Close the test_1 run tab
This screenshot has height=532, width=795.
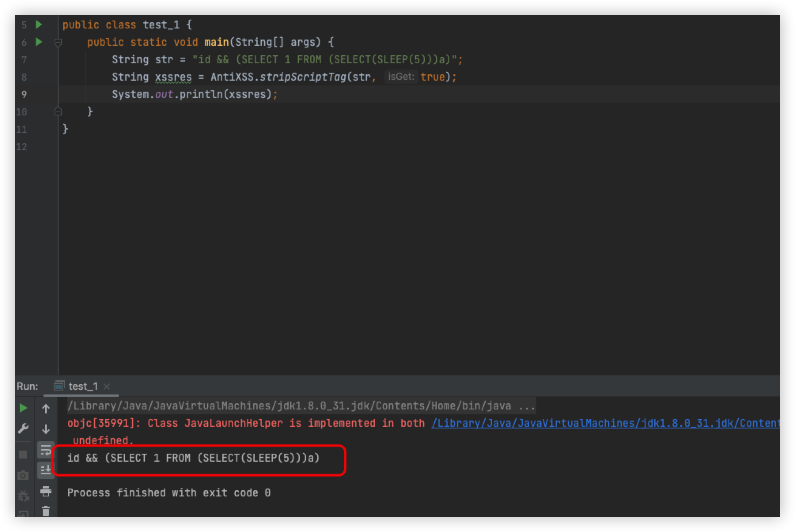(107, 387)
